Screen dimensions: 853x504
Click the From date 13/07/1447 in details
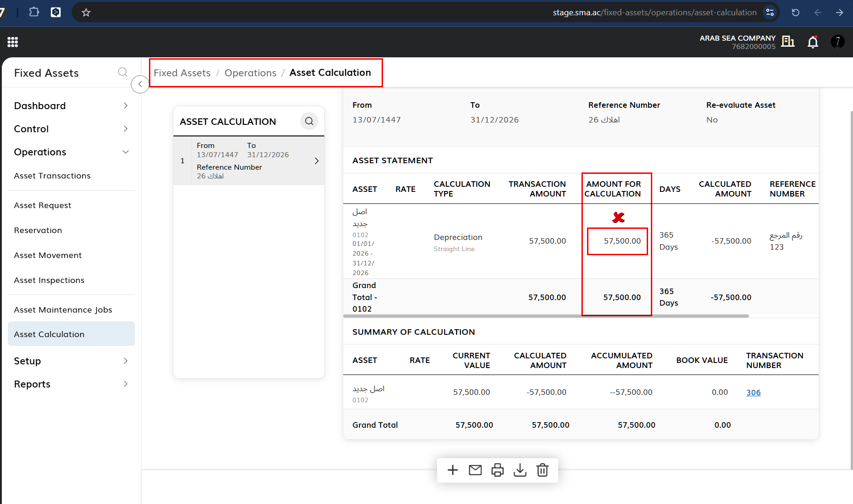(377, 120)
